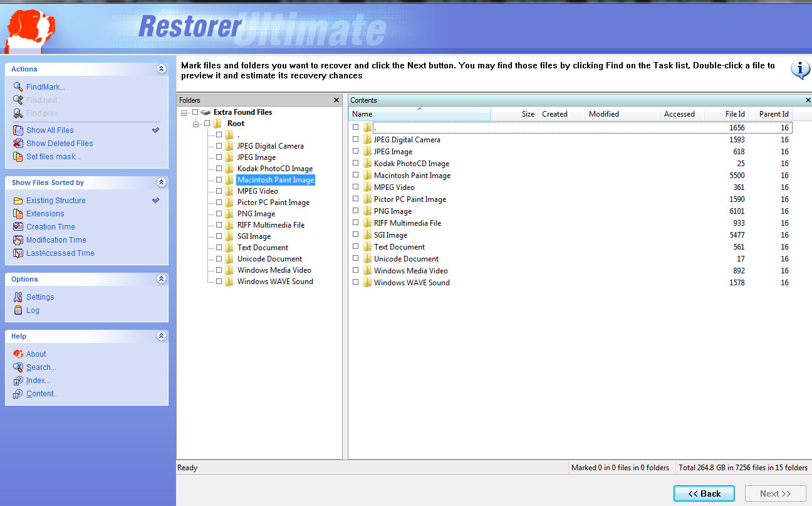Mark Macintosh Paint Image checkbox in Folders tree
Viewport: 812px width, 506px height.
pyautogui.click(x=219, y=180)
